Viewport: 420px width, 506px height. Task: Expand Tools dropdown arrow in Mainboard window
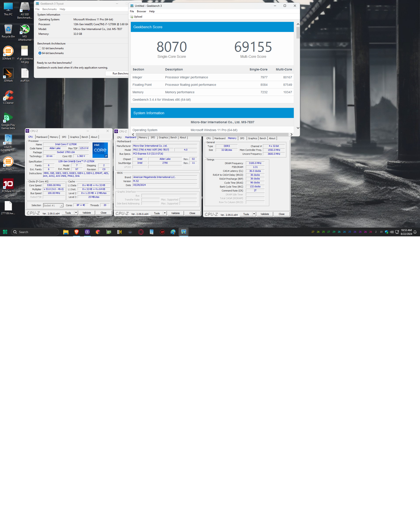click(165, 213)
